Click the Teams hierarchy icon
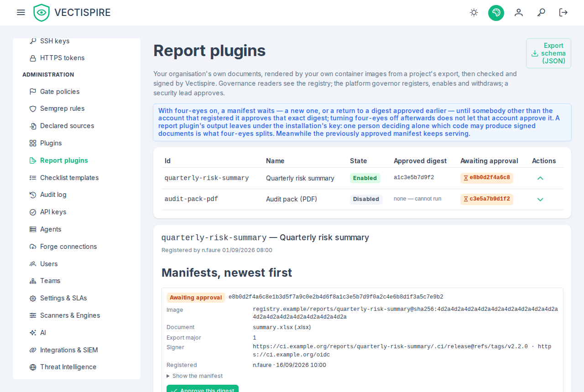This screenshot has height=392, width=584. pos(33,281)
